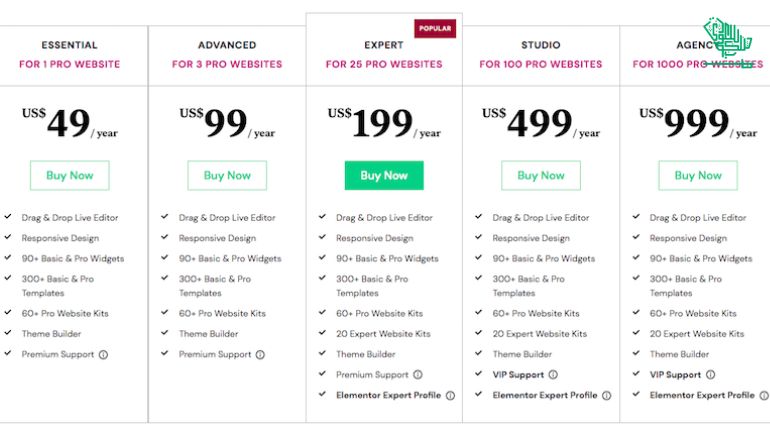770x432 pixels.
Task: Select the Studio plan heading
Action: point(541,45)
